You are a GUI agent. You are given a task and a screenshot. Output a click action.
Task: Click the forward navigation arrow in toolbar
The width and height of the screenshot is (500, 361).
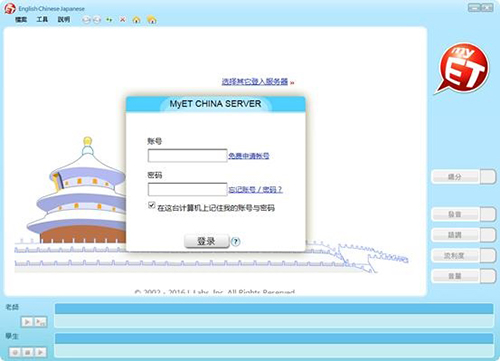tap(97, 20)
